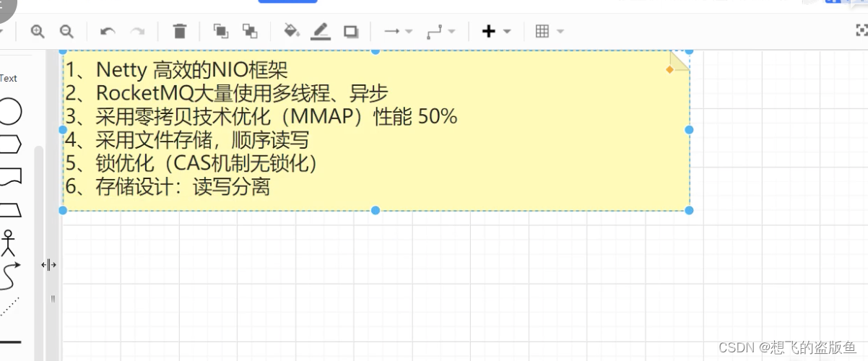The width and height of the screenshot is (868, 361).
Task: Click text line '4、采用文件存储，顺序读写'
Action: [x=187, y=139]
